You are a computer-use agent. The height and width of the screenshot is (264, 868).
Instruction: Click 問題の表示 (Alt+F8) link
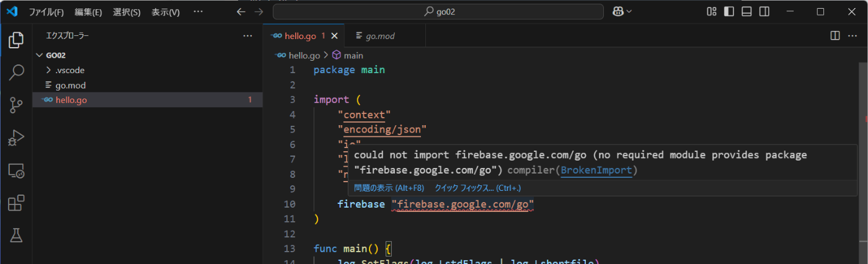[389, 188]
